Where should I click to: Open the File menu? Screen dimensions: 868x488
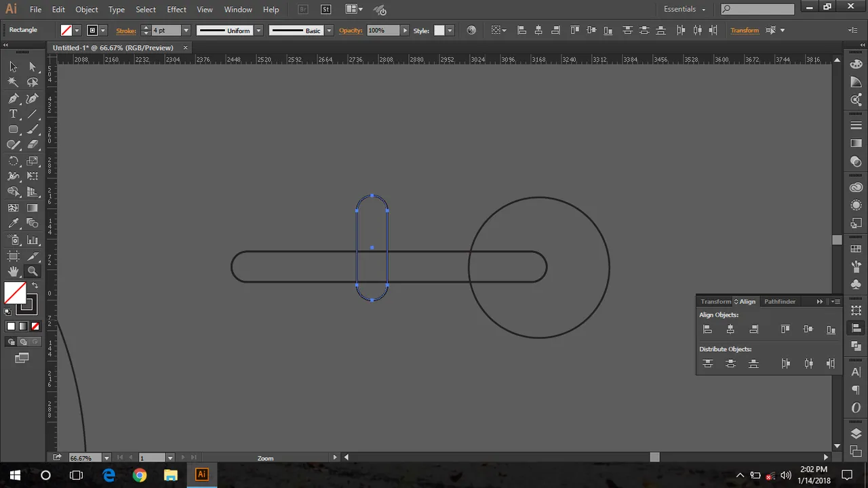[35, 9]
